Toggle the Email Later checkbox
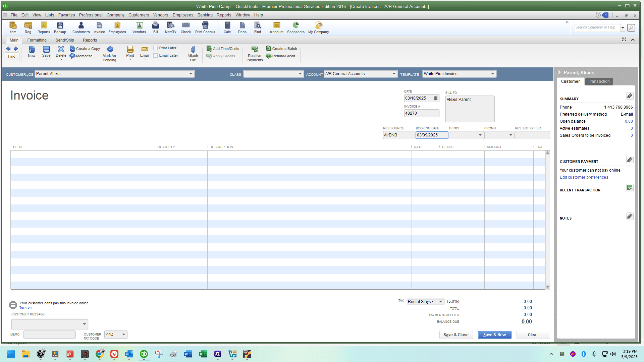 pyautogui.click(x=155, y=56)
